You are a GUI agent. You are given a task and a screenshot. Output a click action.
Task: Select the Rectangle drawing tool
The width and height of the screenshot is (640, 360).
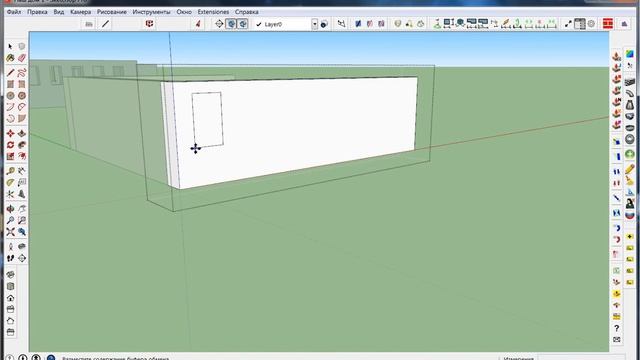10,84
